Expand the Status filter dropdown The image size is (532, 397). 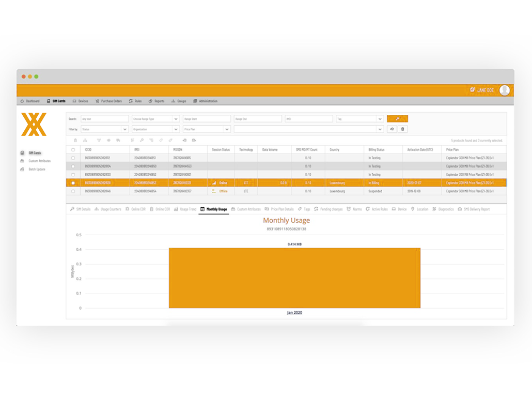tap(104, 129)
